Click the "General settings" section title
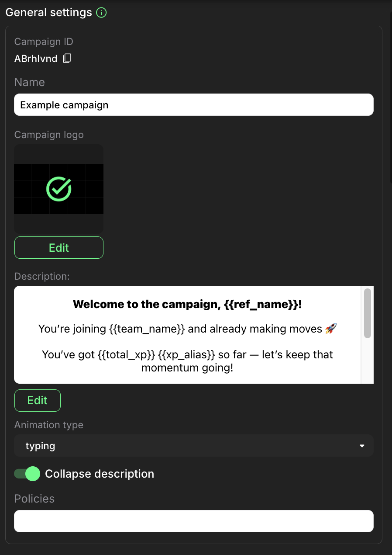 pos(48,13)
